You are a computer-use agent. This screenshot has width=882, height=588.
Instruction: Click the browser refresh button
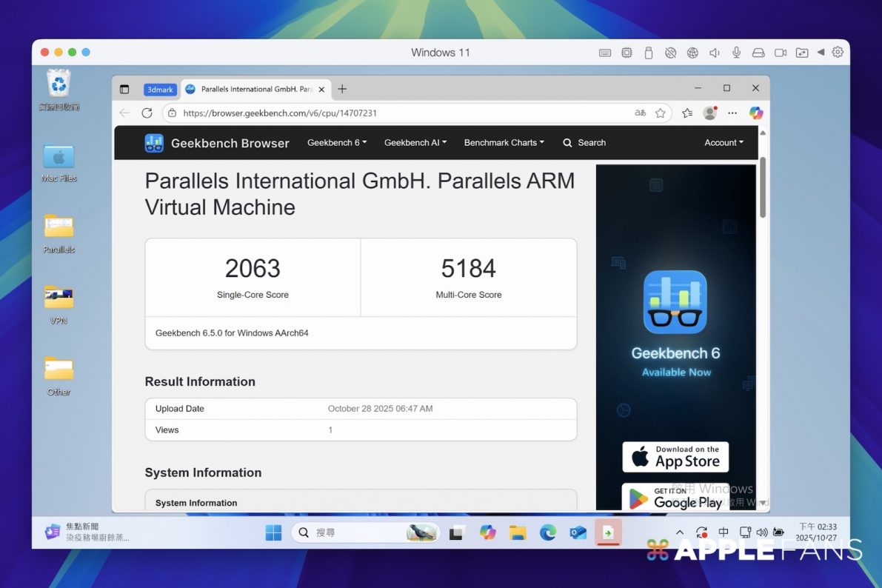coord(147,113)
